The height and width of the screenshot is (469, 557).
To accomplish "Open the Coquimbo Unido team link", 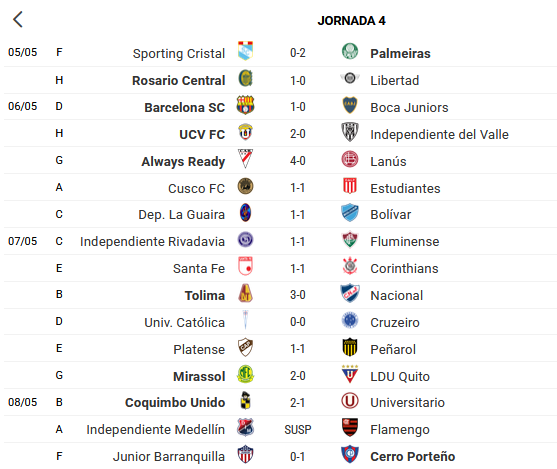I will (x=175, y=403).
